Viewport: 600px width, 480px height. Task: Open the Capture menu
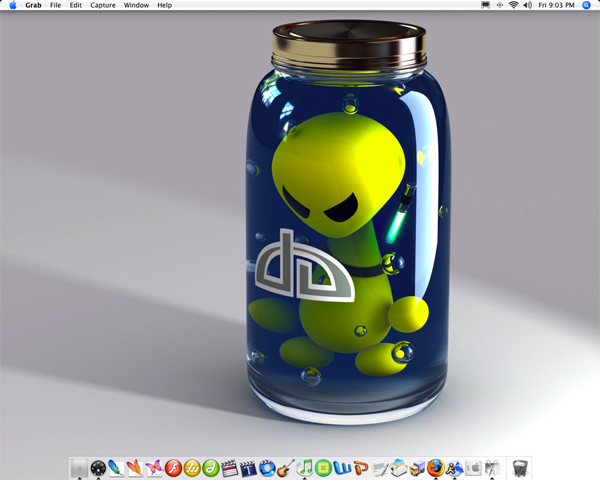pos(103,5)
